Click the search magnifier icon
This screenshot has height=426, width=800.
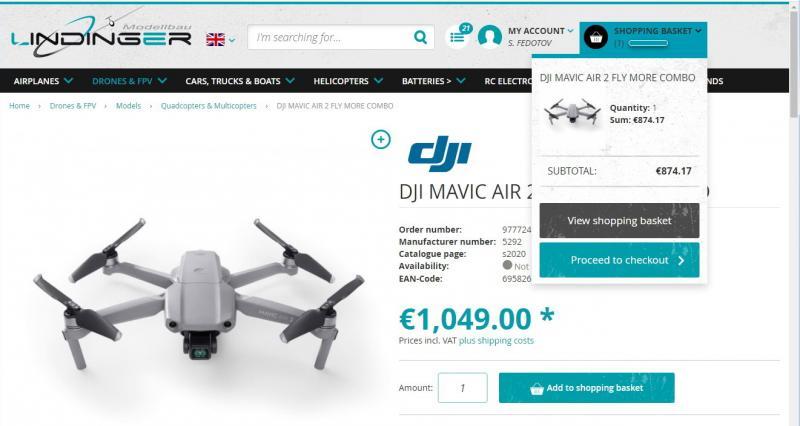420,37
